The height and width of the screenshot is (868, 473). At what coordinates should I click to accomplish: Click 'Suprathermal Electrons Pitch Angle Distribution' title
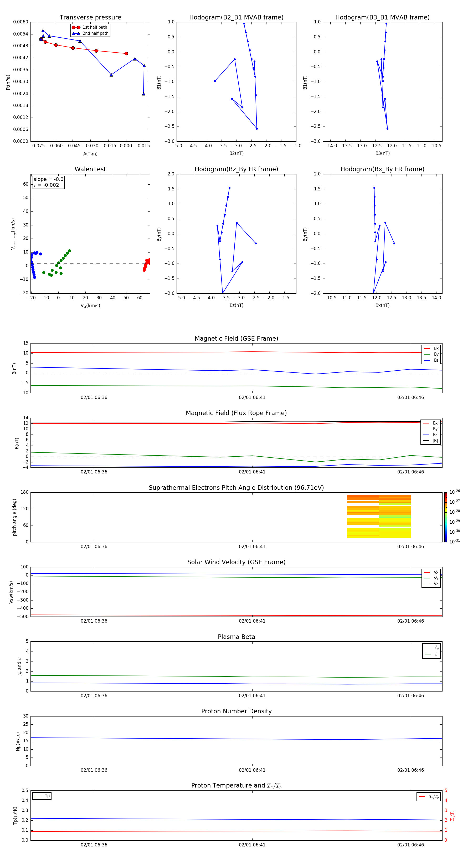click(236, 488)
